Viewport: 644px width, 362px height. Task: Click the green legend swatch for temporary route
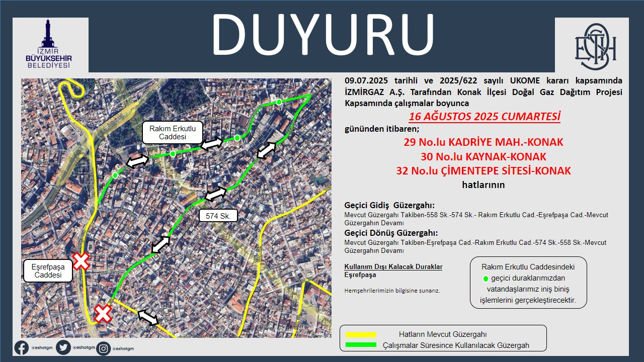click(x=359, y=345)
